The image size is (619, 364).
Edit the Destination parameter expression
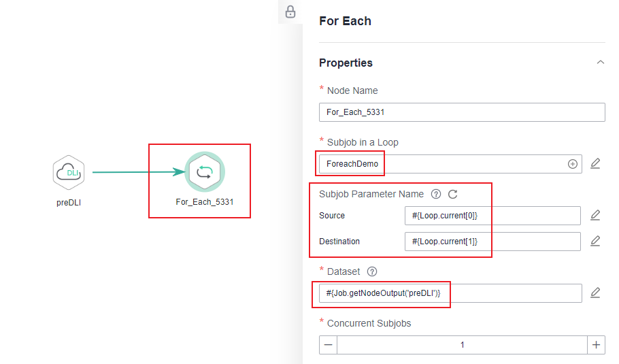[595, 242]
